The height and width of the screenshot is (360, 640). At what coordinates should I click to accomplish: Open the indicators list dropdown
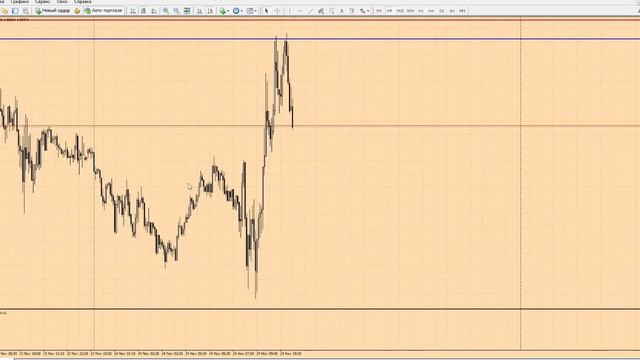pyautogui.click(x=224, y=11)
